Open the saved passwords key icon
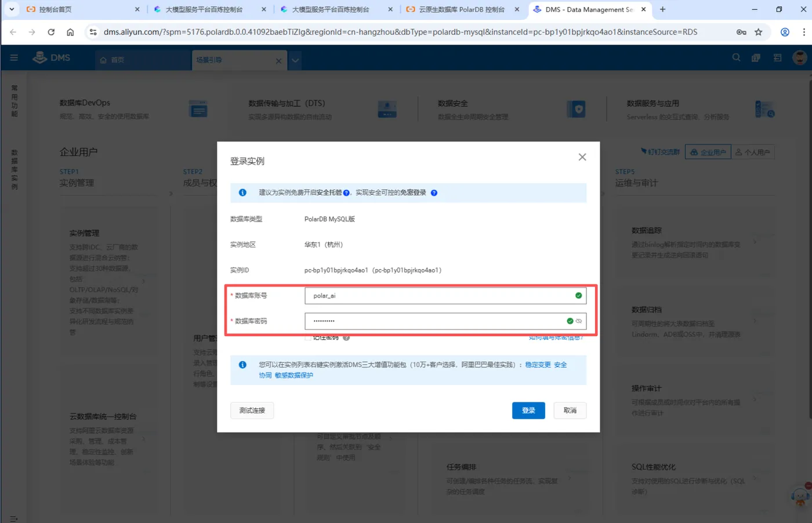812x523 pixels. click(741, 32)
